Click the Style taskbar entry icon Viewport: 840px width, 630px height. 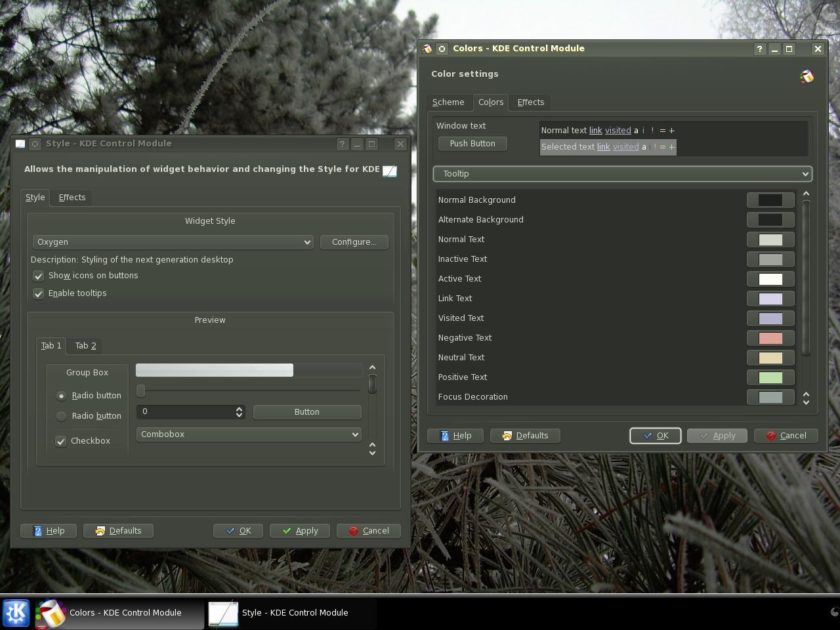coord(223,613)
